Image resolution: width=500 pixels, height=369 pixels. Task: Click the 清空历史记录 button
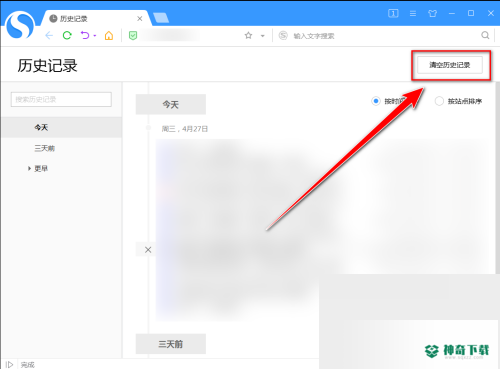point(450,65)
